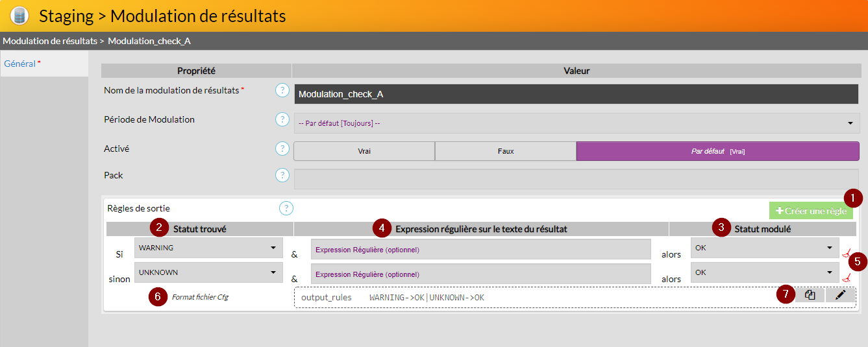Click the Créer une règle button
This screenshot has height=347, width=868.
coord(811,211)
